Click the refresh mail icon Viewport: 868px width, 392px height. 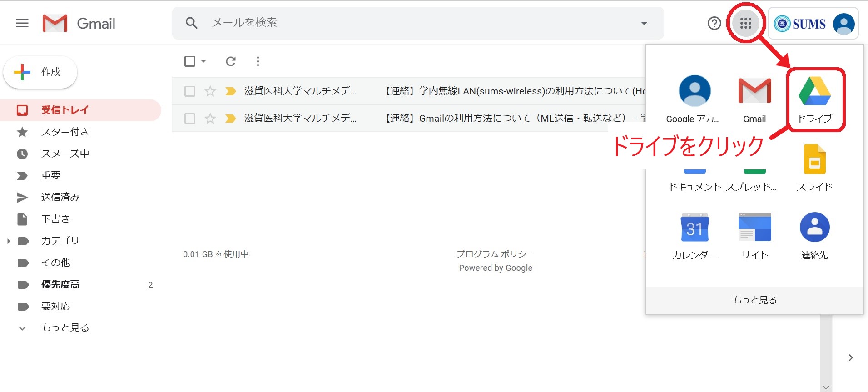coord(231,61)
